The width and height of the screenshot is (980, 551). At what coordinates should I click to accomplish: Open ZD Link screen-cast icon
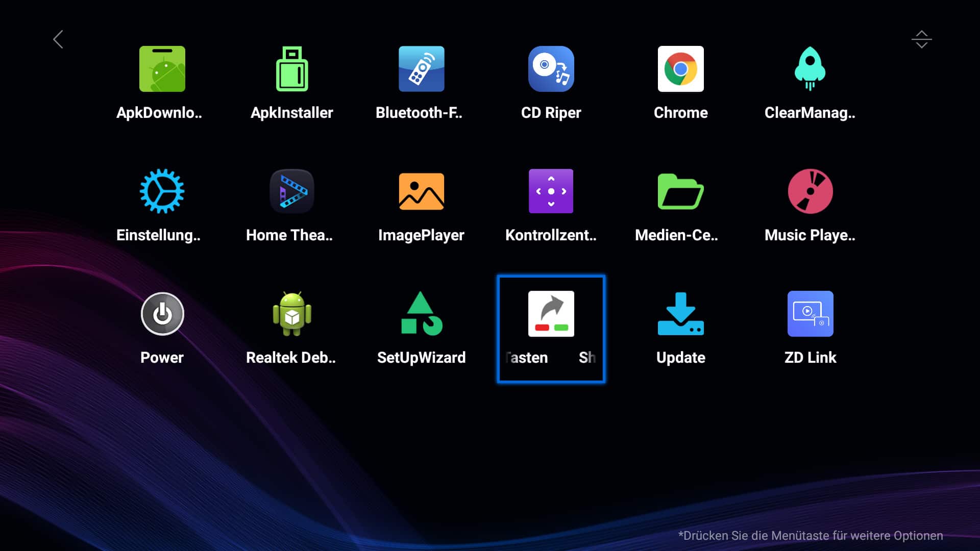click(x=810, y=314)
